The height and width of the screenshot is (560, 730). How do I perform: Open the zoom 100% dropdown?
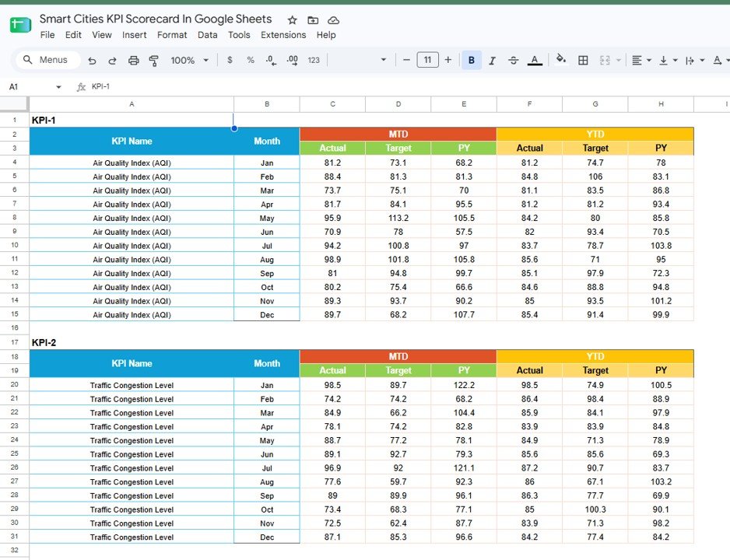point(189,60)
